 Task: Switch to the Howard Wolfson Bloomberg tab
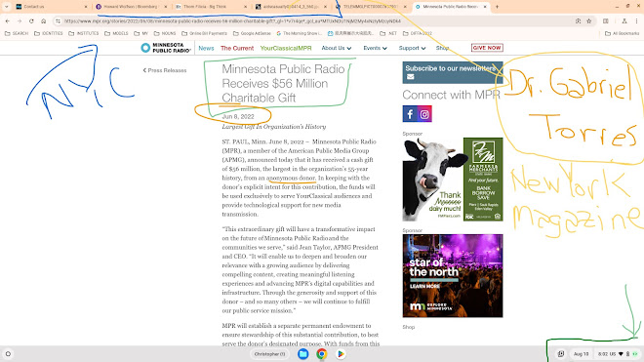(x=130, y=7)
